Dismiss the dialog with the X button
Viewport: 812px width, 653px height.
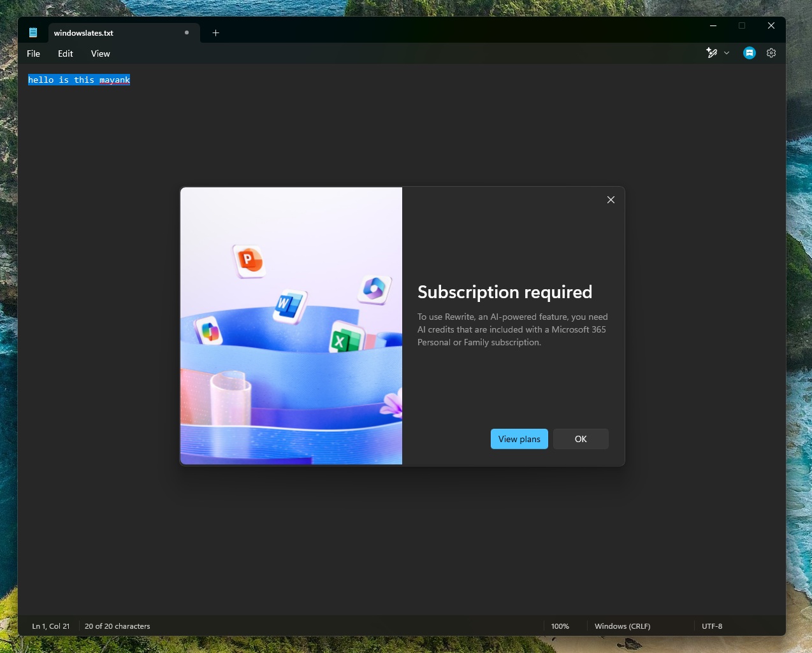point(611,199)
